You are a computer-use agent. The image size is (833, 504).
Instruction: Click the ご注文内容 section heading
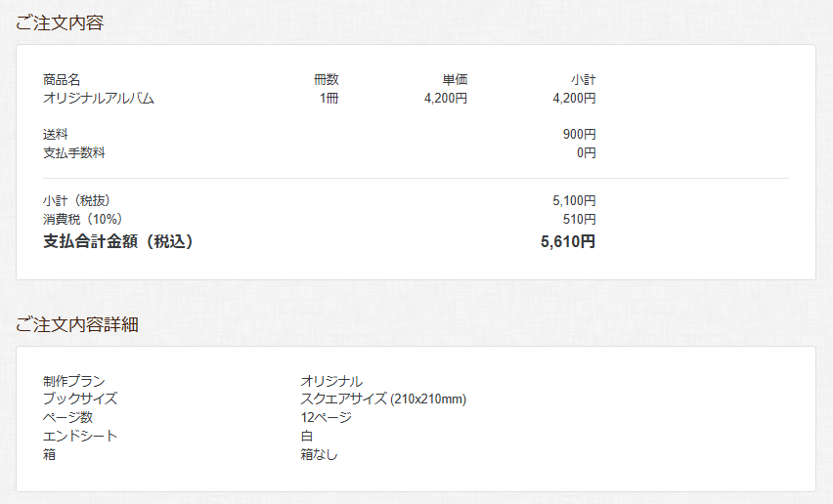point(60,22)
